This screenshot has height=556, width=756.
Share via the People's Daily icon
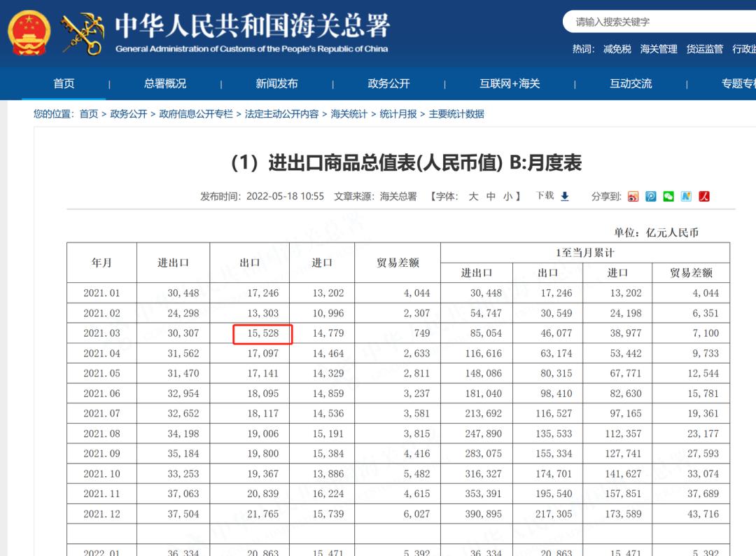[703, 196]
